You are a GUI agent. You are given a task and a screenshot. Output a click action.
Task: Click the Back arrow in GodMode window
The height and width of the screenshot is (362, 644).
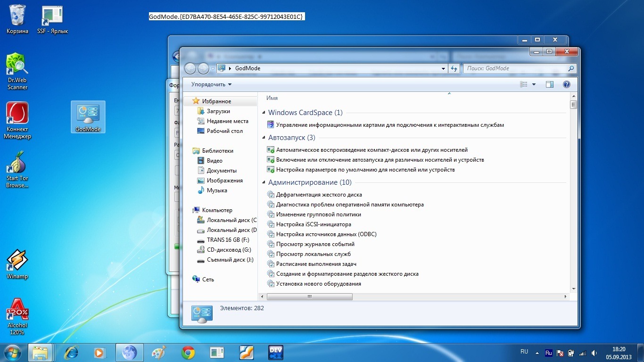pos(190,68)
